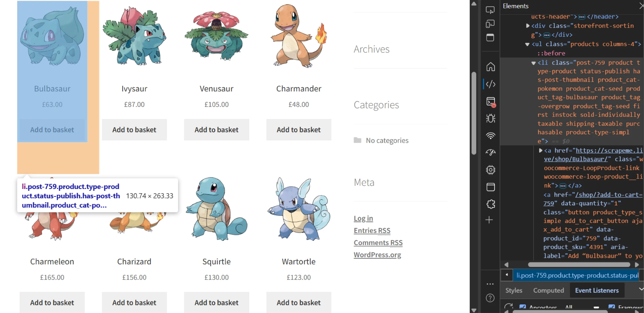Add Charizard to basket

134,302
